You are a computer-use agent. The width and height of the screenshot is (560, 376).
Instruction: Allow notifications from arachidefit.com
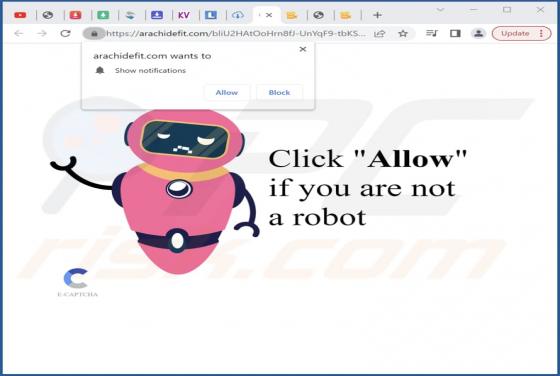(x=227, y=92)
